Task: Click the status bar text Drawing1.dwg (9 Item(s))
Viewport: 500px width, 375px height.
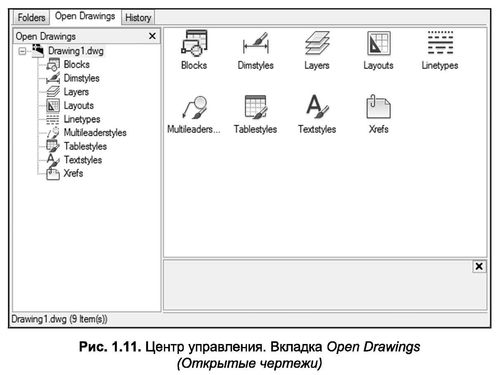Action: 59,319
